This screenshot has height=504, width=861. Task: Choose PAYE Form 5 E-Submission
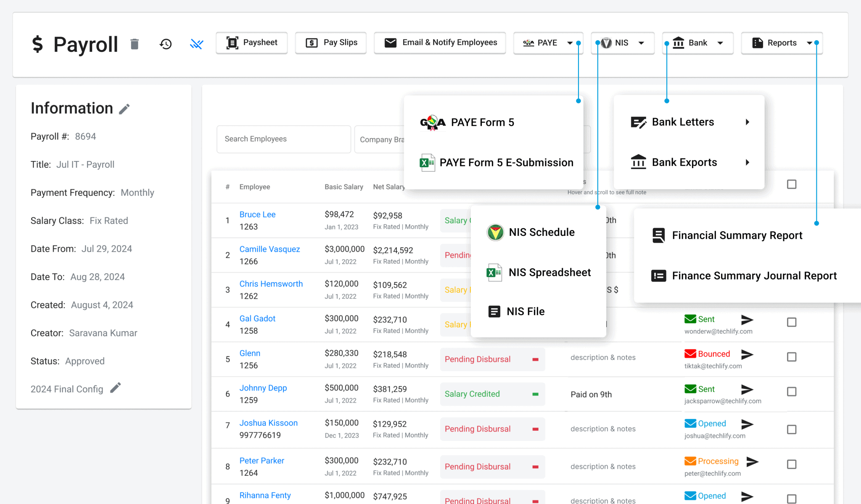tap(506, 162)
